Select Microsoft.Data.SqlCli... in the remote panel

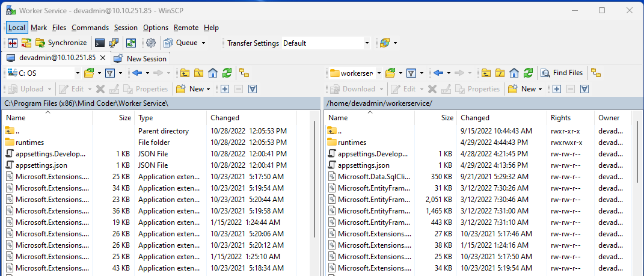(374, 177)
